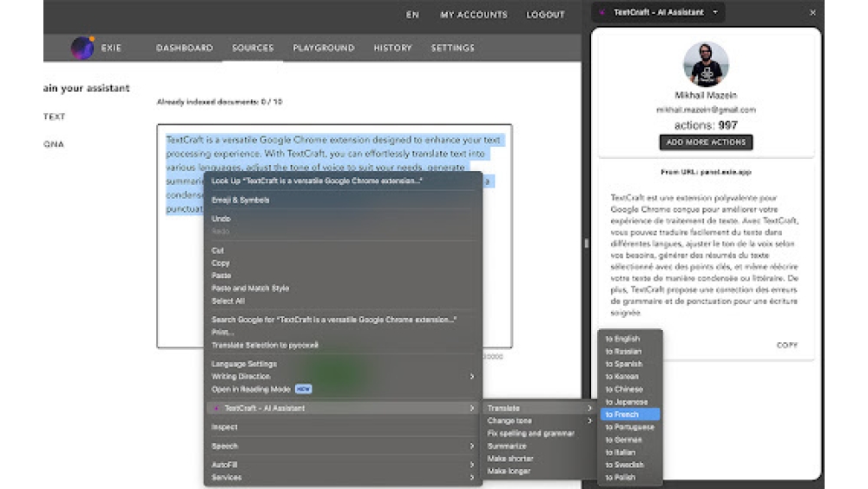Expand the AutoFill submenu
The height and width of the screenshot is (489, 868).
click(343, 465)
